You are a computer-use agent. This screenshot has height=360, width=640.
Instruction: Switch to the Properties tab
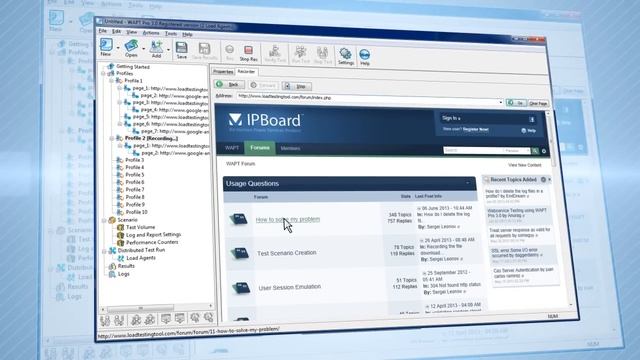223,71
